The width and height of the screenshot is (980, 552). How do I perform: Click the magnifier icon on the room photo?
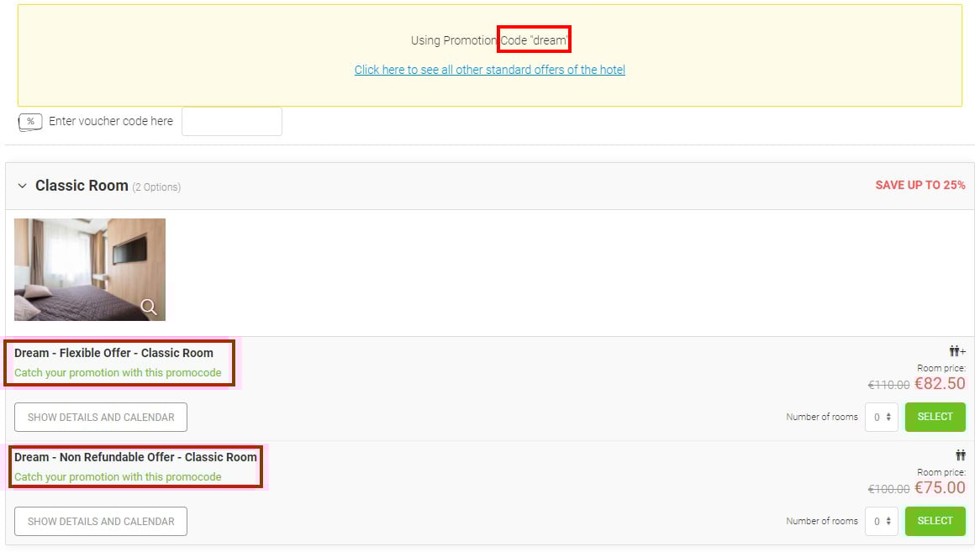(x=150, y=308)
